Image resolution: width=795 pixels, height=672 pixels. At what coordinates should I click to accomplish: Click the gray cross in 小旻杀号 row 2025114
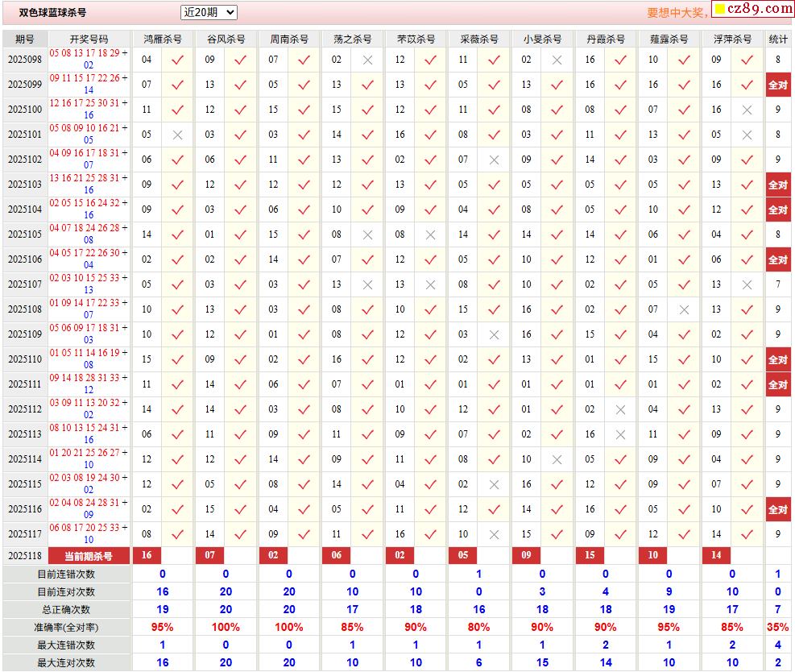557,459
